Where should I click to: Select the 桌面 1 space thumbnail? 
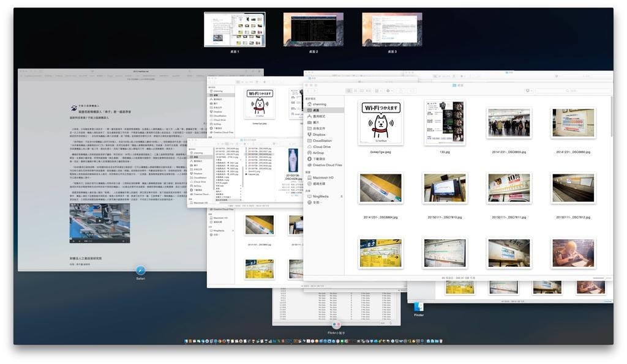click(x=235, y=29)
